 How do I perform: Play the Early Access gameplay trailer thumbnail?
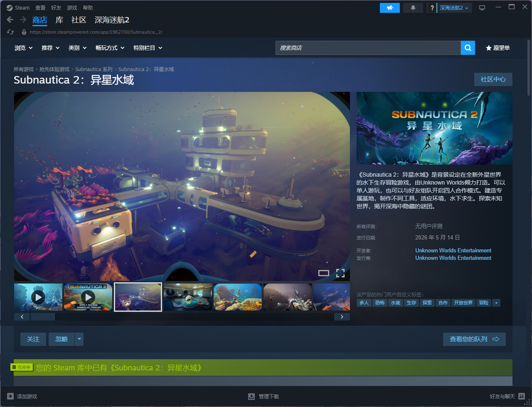click(88, 297)
